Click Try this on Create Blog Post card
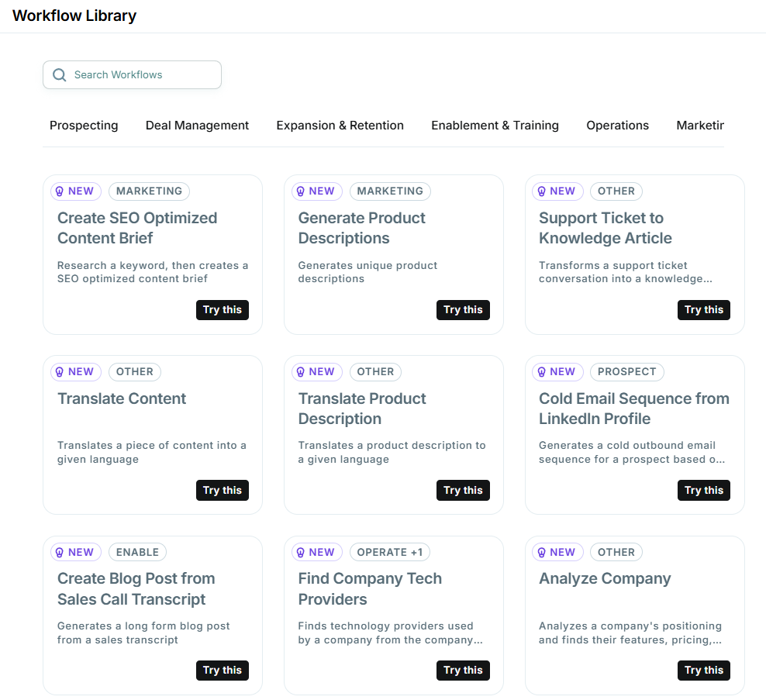 (x=223, y=671)
